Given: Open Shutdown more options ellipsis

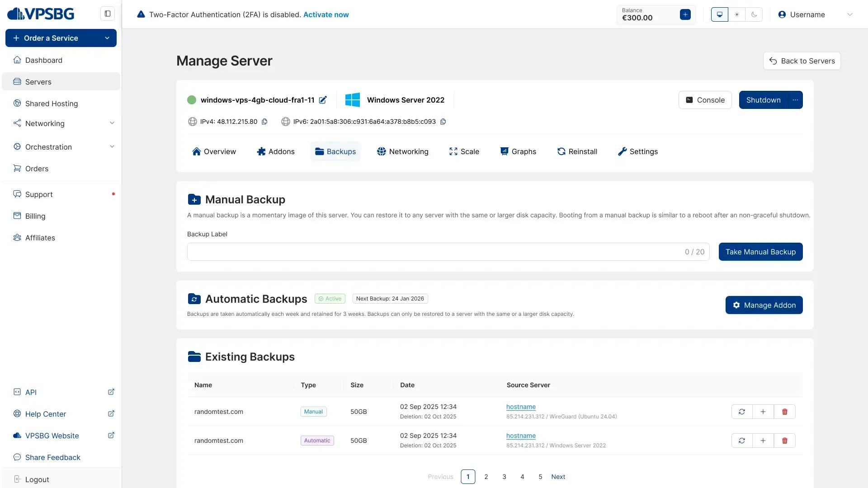Looking at the screenshot, I should pos(795,100).
